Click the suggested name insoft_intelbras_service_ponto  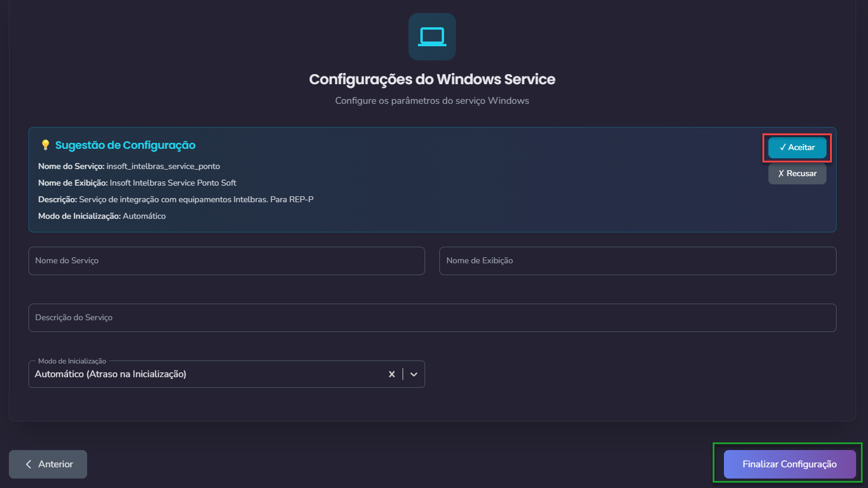pyautogui.click(x=163, y=167)
